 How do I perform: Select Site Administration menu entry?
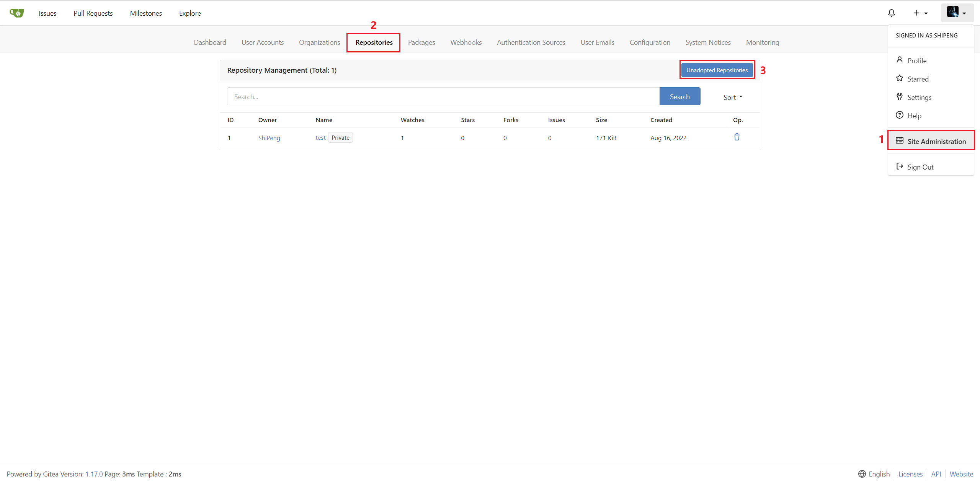click(936, 141)
